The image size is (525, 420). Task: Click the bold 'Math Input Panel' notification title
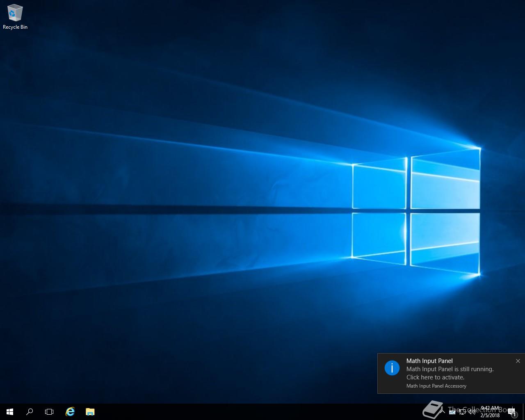click(429, 361)
